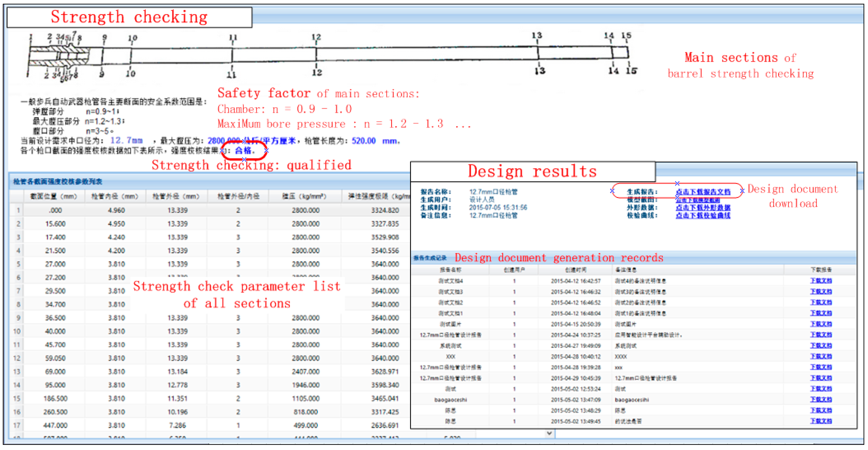Click the scroll-down arrow below the strength table
Image resolution: width=868 pixels, height=450 pixels.
tap(549, 433)
